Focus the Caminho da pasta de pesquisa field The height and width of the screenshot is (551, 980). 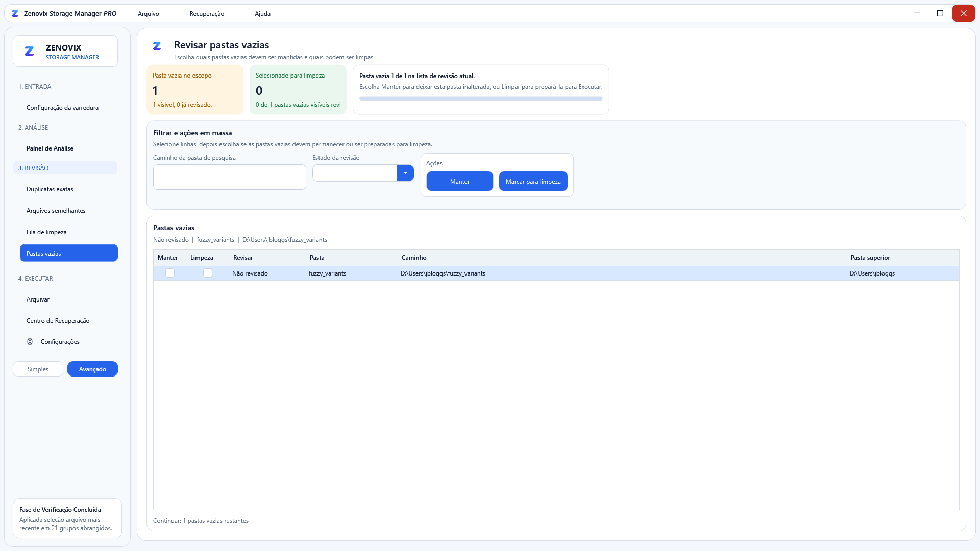tap(230, 177)
